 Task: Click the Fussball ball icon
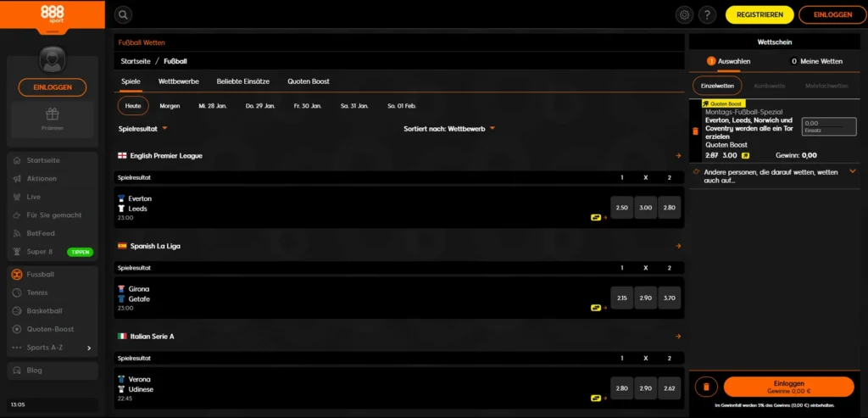point(17,275)
